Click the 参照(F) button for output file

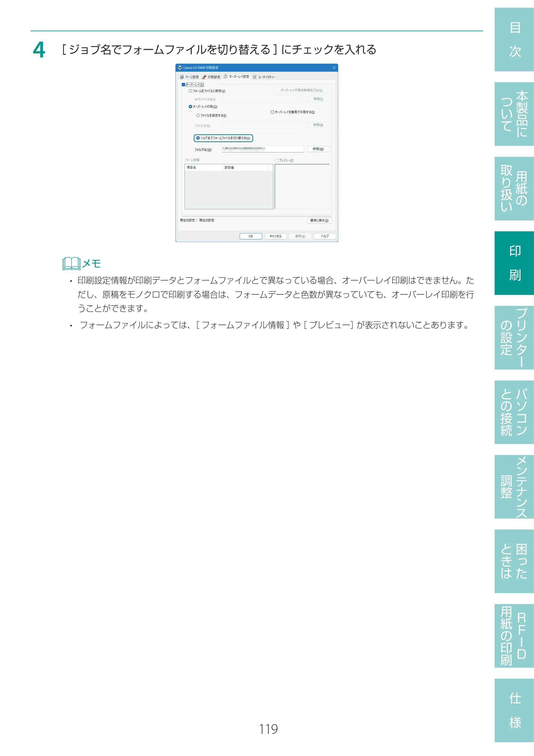[318, 99]
